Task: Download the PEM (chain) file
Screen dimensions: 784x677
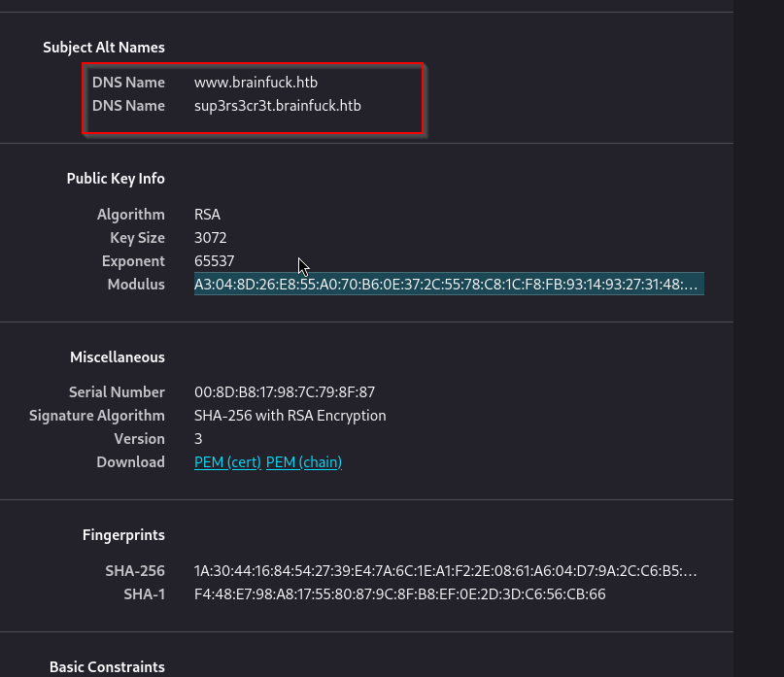Action: [x=303, y=462]
